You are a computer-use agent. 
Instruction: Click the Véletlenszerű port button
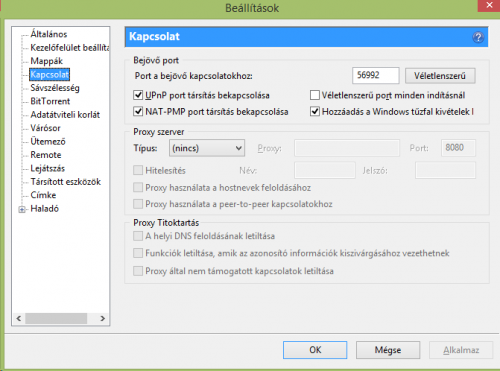(x=440, y=76)
